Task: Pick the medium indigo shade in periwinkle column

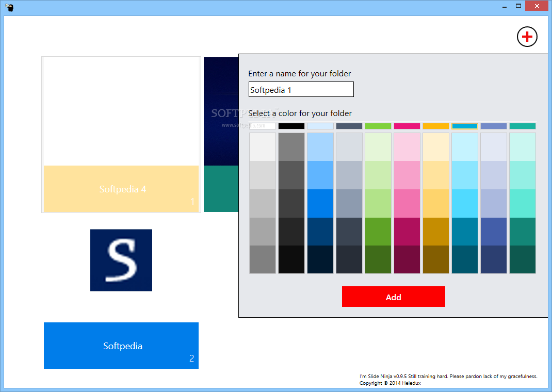Action: click(494, 232)
